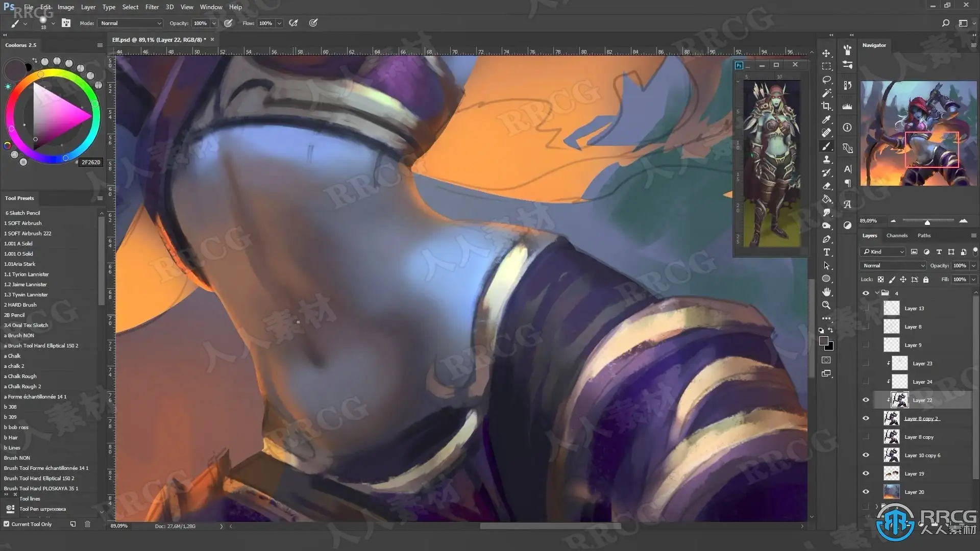Toggle the Current Tool Only checkbox

[7, 524]
